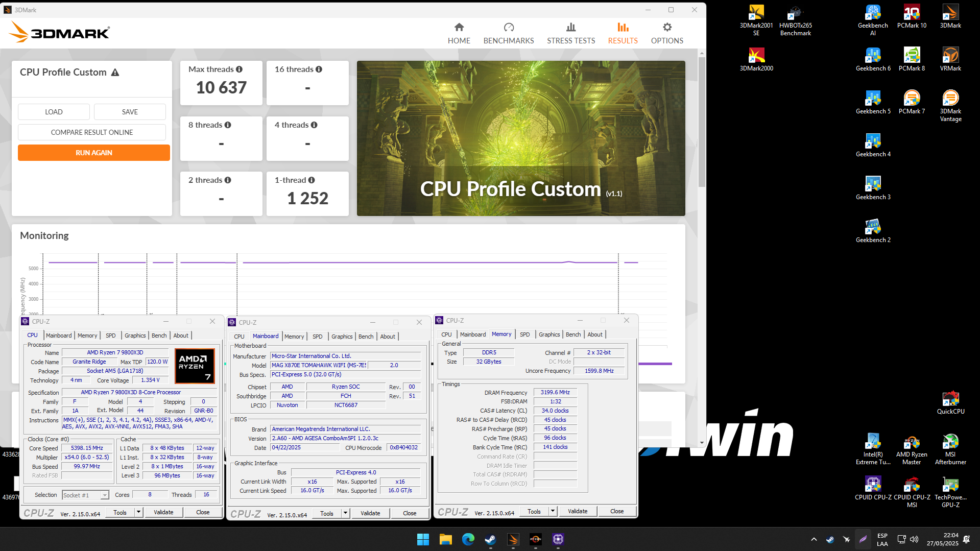
Task: Click COMPARE RESULT ONLINE button
Action: pyautogui.click(x=92, y=132)
